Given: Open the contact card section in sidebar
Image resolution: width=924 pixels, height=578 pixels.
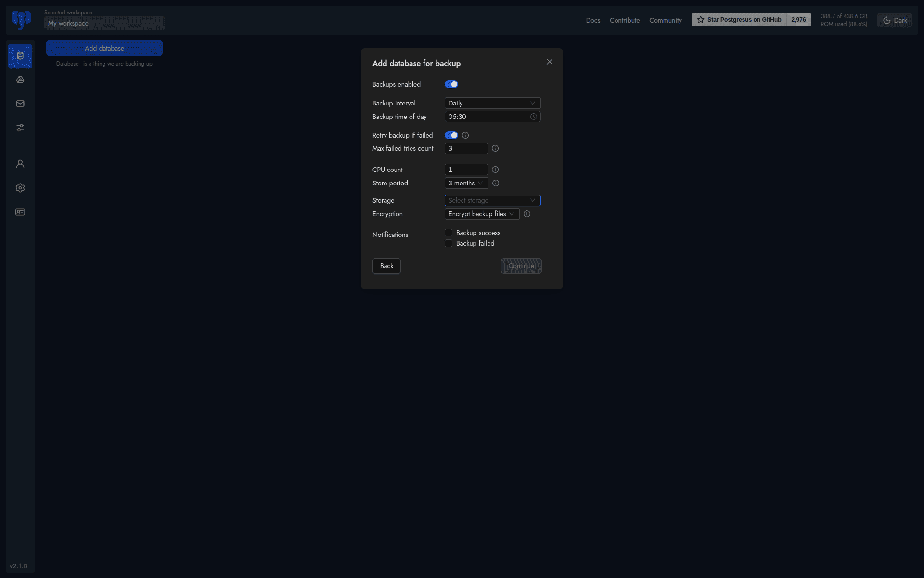Looking at the screenshot, I should [20, 212].
